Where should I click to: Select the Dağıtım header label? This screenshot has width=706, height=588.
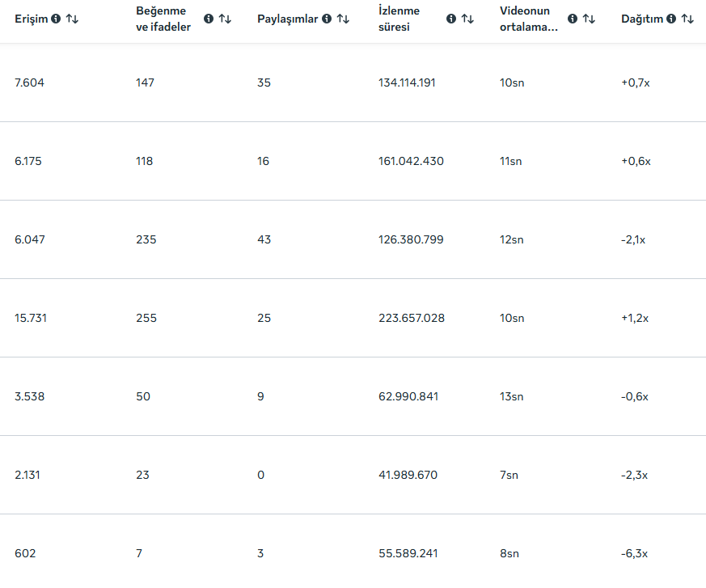tap(642, 19)
